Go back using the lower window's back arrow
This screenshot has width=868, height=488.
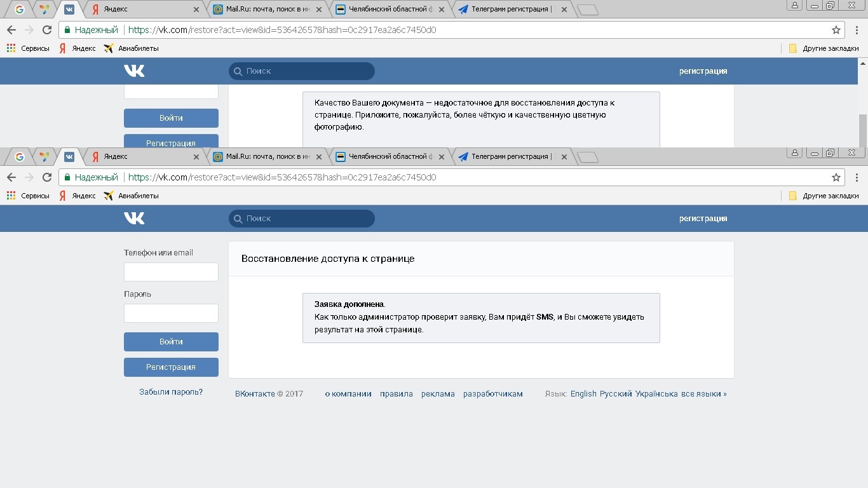[x=11, y=177]
